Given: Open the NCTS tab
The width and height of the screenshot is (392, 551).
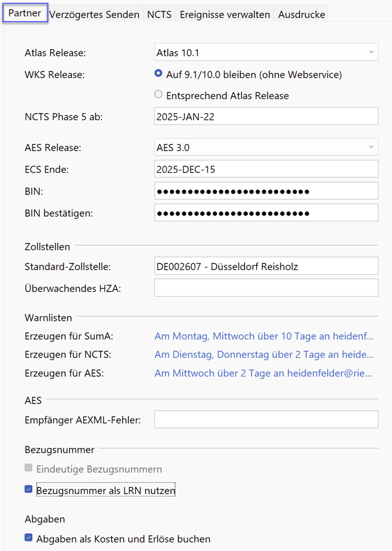Looking at the screenshot, I should [x=159, y=14].
